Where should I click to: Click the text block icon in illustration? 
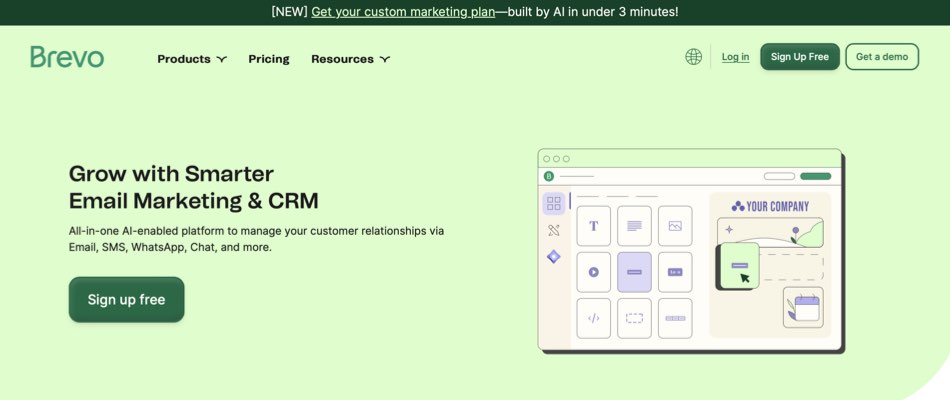coord(593,226)
